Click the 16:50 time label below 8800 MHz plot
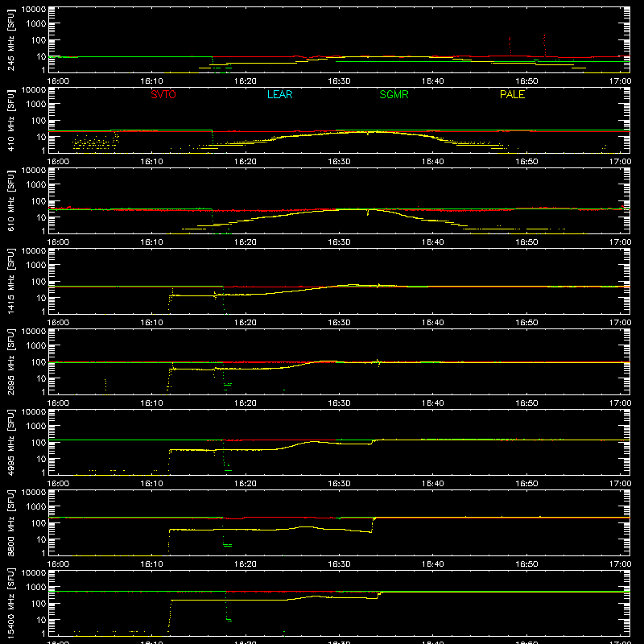This screenshot has height=644, width=644. click(x=526, y=564)
